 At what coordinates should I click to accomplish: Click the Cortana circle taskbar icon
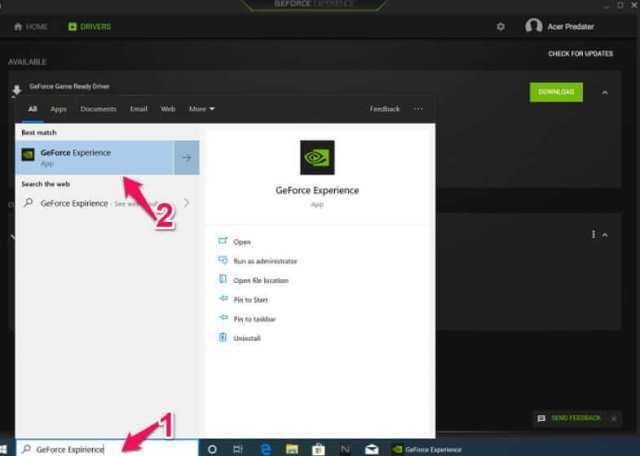click(x=212, y=449)
